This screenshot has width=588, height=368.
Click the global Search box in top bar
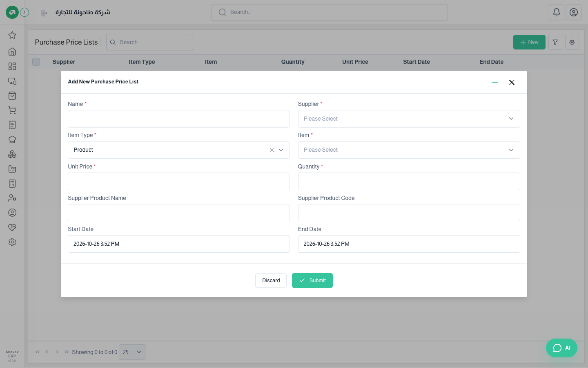pyautogui.click(x=330, y=12)
